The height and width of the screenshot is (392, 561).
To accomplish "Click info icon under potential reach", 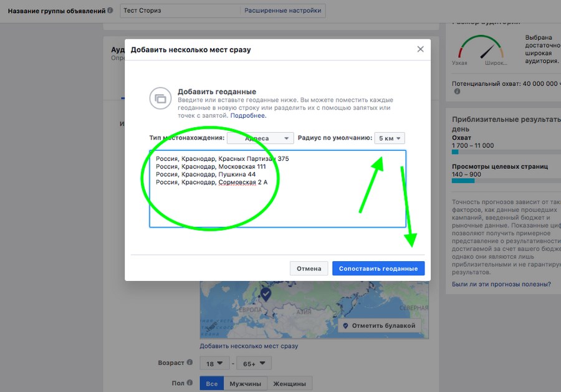I will pyautogui.click(x=457, y=92).
